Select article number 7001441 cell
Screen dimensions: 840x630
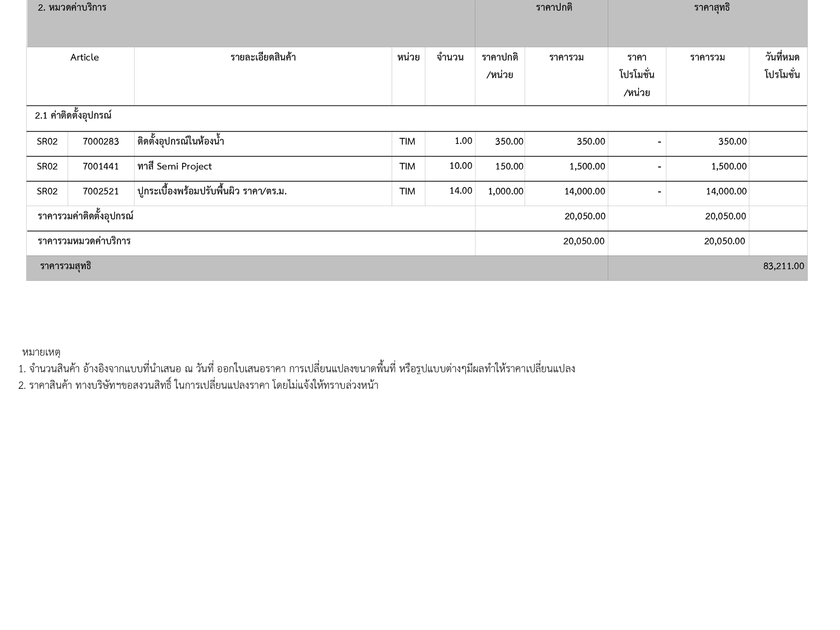click(x=100, y=167)
